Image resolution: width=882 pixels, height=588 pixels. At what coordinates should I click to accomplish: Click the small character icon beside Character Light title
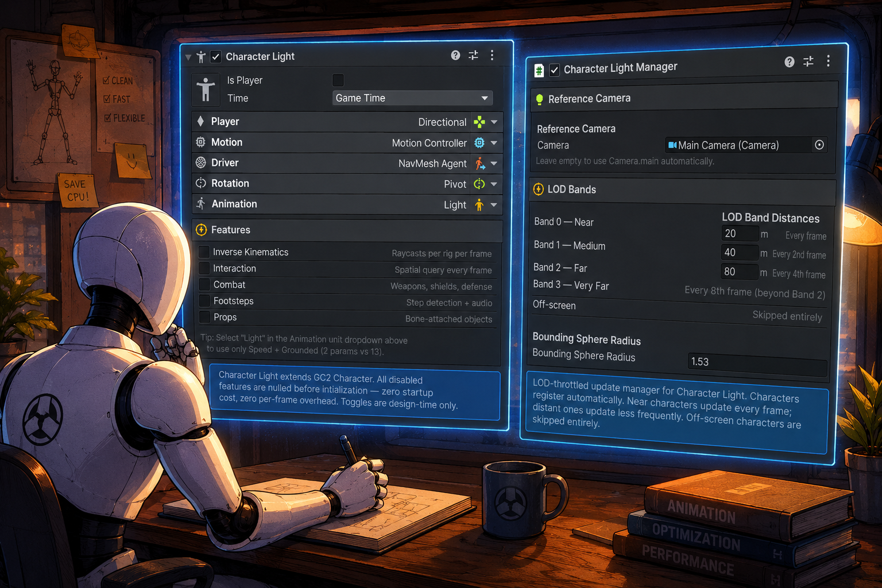click(x=201, y=56)
